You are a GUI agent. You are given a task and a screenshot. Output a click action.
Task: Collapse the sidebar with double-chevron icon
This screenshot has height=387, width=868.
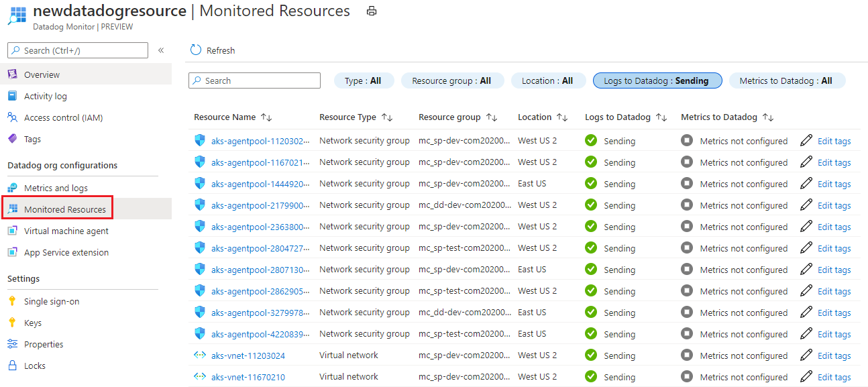click(x=161, y=50)
